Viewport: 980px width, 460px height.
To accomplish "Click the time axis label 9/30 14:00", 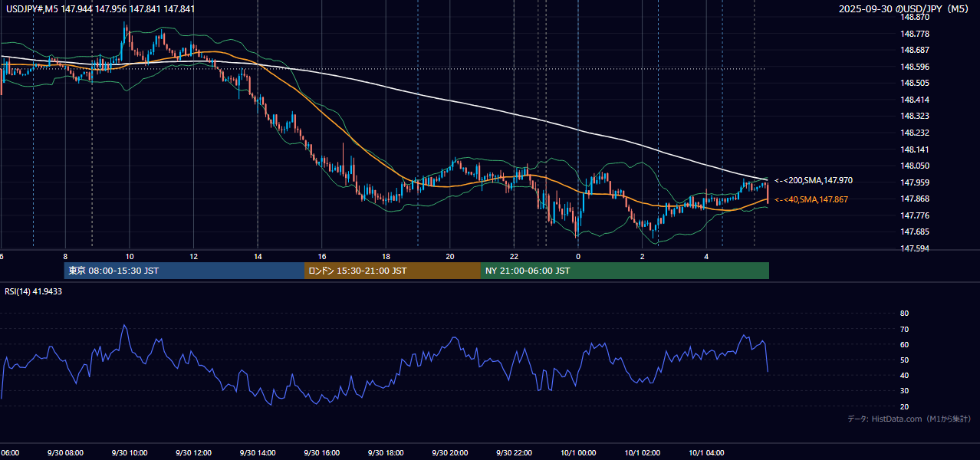I will [258, 453].
